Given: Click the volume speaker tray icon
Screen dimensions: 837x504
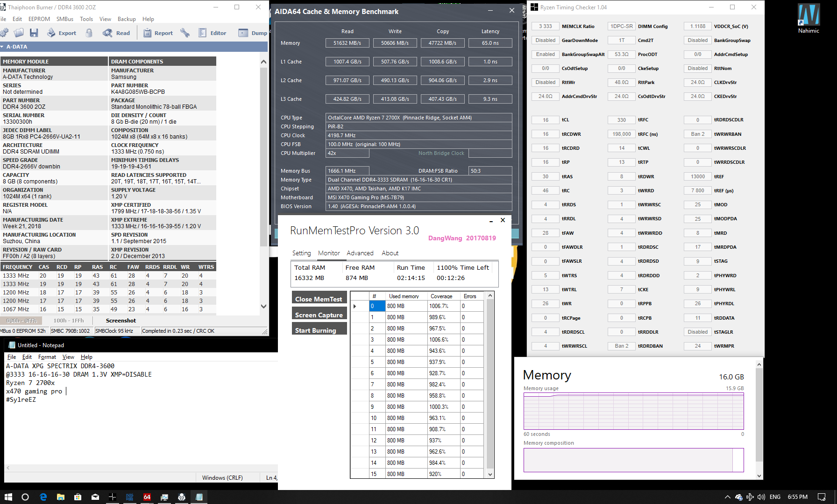Looking at the screenshot, I should 761,497.
